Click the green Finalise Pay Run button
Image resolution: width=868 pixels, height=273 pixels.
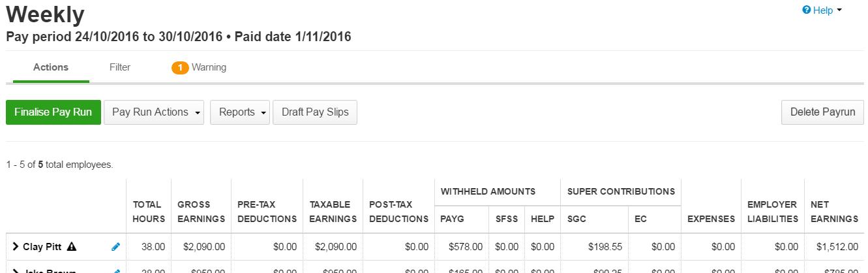pyautogui.click(x=53, y=112)
